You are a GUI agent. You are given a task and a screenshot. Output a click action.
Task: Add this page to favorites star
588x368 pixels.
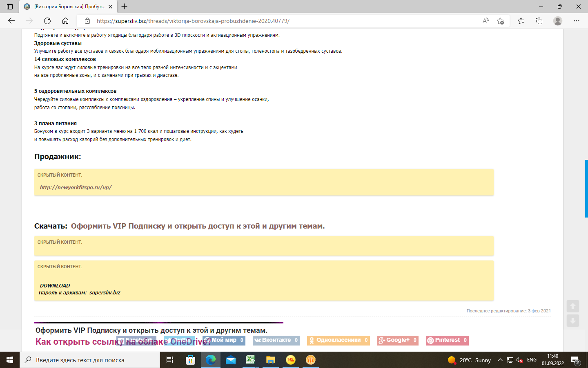500,21
